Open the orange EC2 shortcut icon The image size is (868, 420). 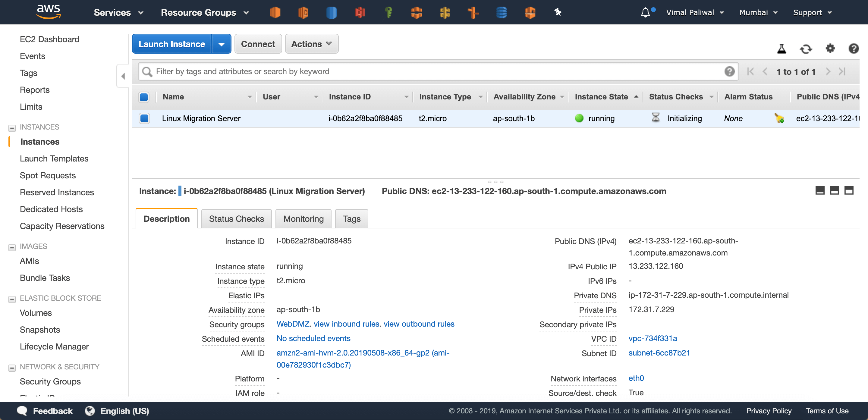tap(275, 12)
